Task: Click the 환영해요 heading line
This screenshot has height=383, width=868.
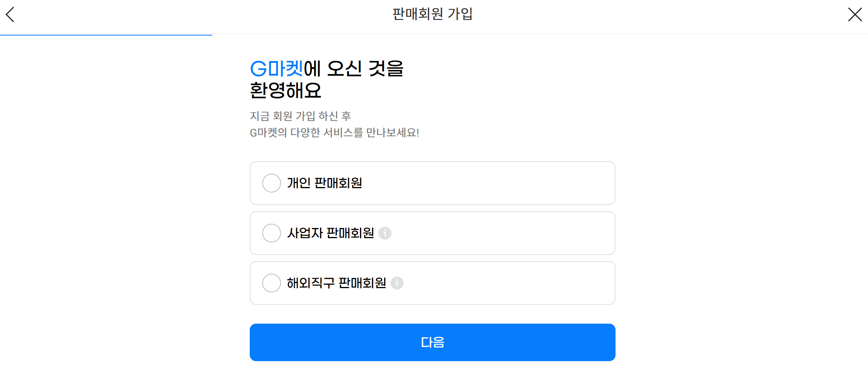Action: coord(285,91)
